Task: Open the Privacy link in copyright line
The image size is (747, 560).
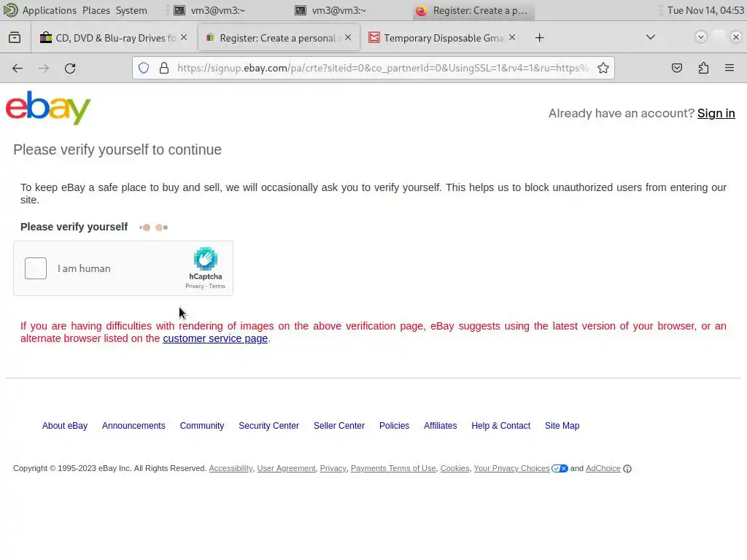Action: [333, 469]
